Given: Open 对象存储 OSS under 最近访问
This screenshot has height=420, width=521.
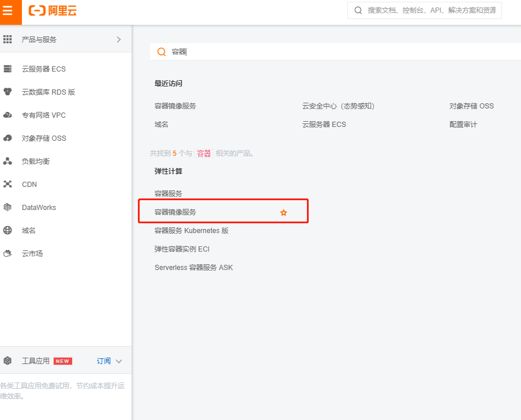Looking at the screenshot, I should point(471,106).
